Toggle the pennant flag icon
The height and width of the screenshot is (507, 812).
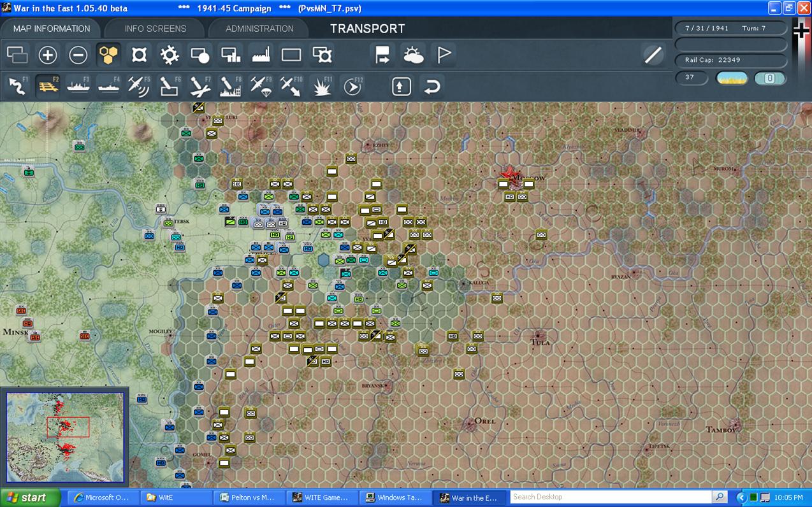(x=444, y=55)
